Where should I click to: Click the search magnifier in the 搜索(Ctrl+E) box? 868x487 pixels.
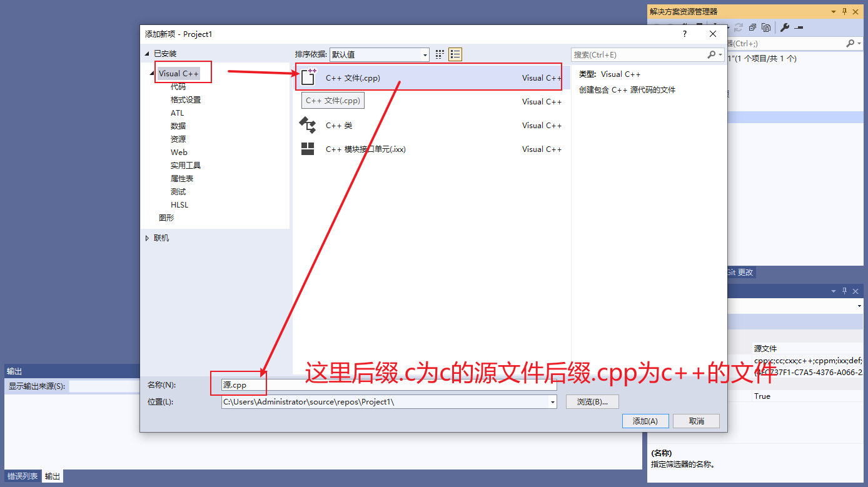point(712,55)
